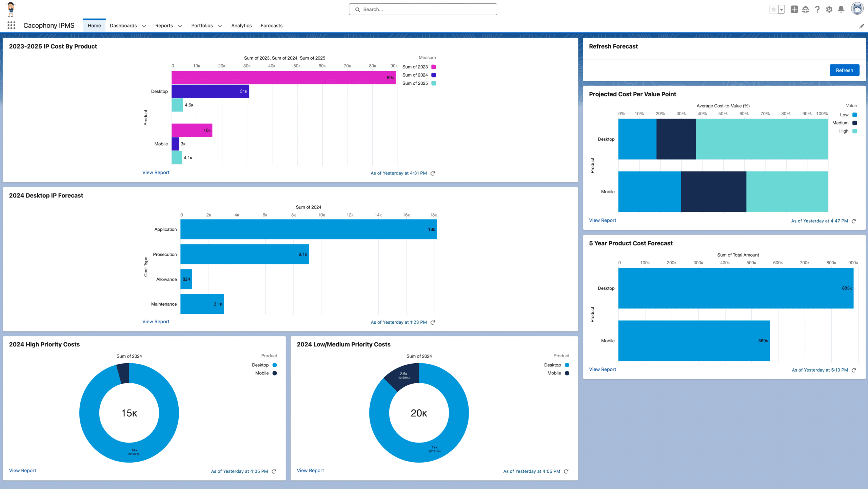
Task: Expand the Dashboards tab chevron
Action: tap(144, 26)
